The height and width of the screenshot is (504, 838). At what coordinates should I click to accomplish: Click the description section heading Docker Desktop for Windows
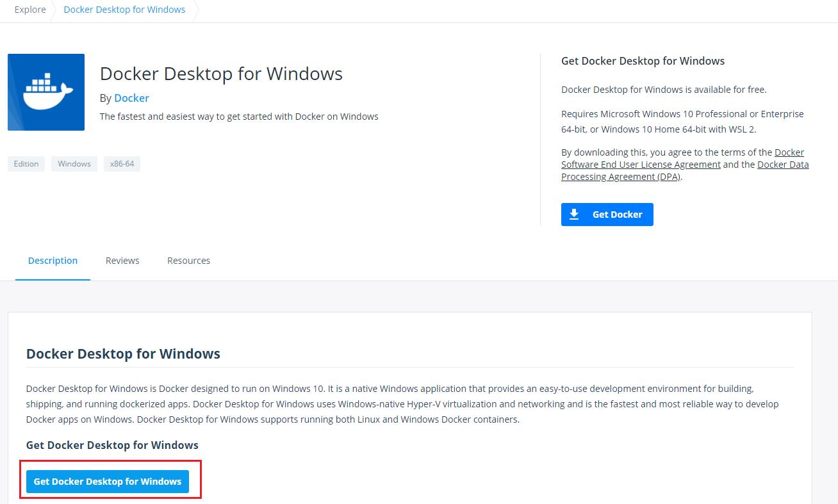(x=123, y=354)
